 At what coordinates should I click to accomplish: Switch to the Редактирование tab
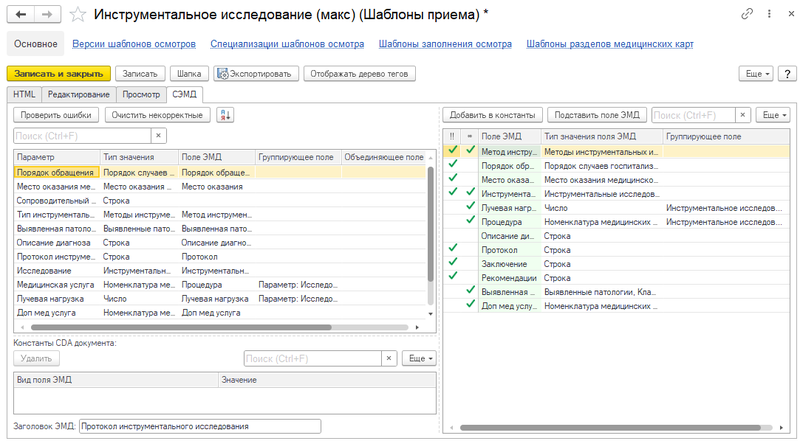tap(79, 94)
